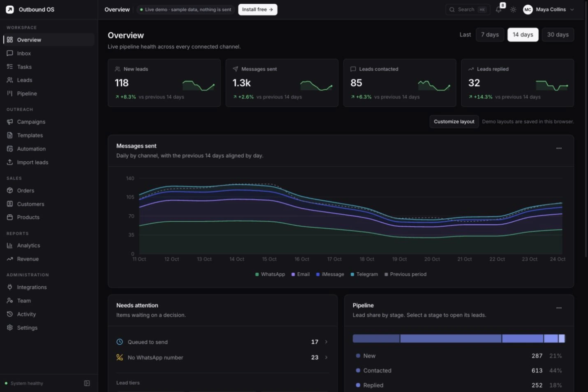This screenshot has width=588, height=392.
Task: Open the Revenue report in sidebar
Action: (49, 259)
